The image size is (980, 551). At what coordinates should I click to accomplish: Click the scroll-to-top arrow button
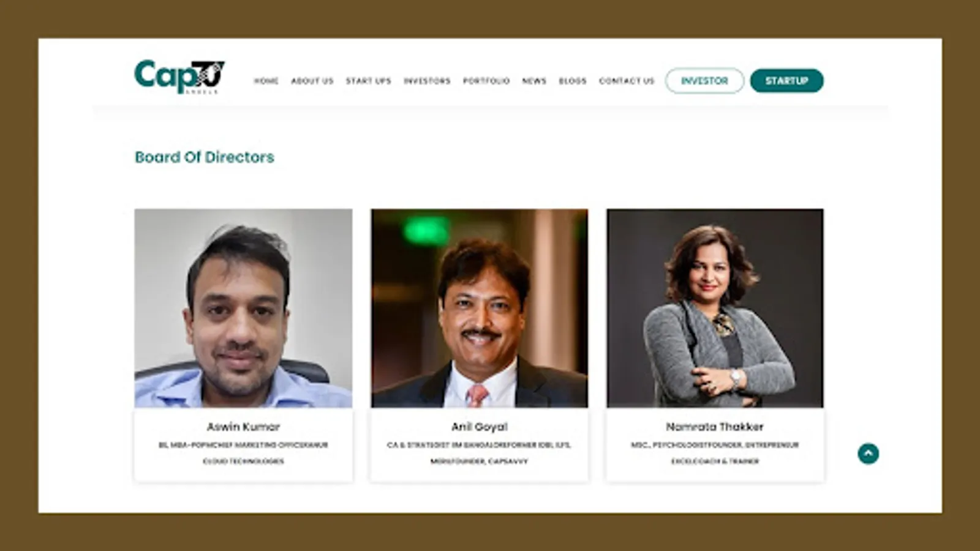(x=868, y=454)
